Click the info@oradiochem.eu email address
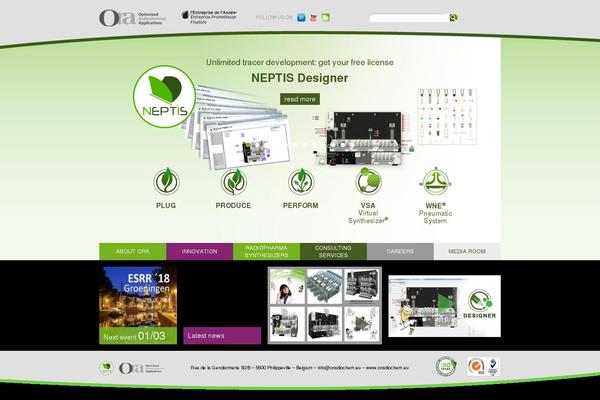 [x=339, y=367]
